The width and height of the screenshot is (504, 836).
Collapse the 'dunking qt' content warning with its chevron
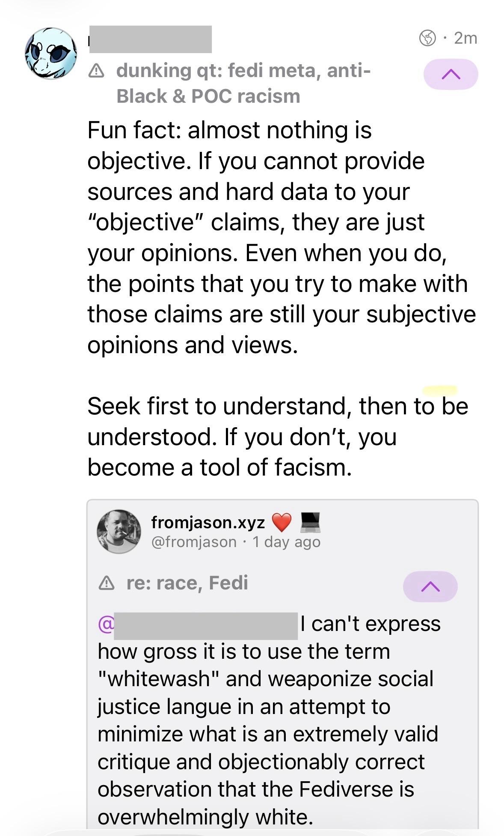[452, 74]
